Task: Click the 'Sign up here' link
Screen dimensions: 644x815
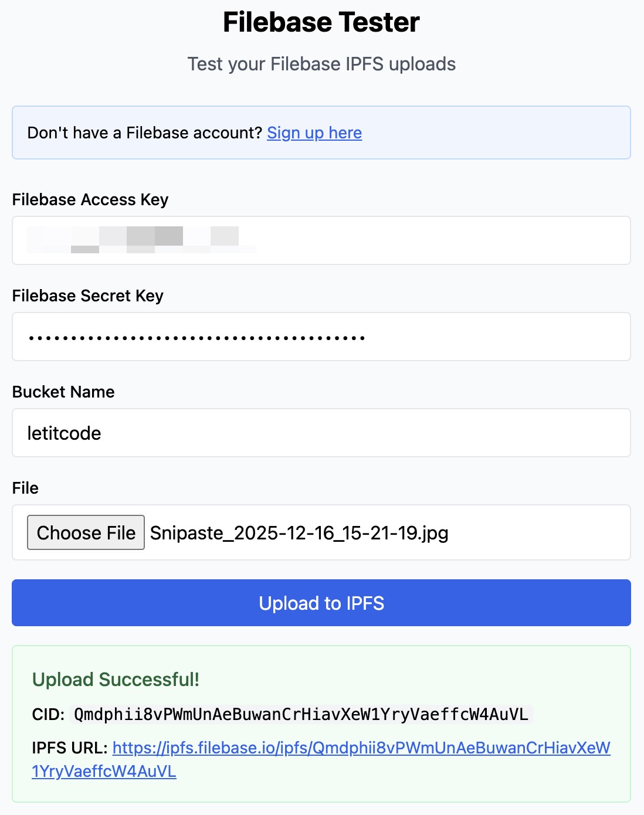Action: (314, 133)
